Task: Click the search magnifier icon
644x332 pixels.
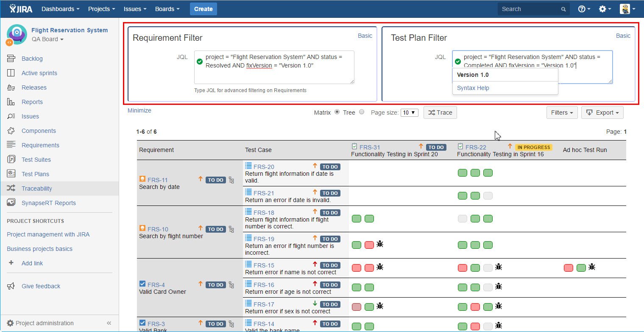Action: pos(563,9)
